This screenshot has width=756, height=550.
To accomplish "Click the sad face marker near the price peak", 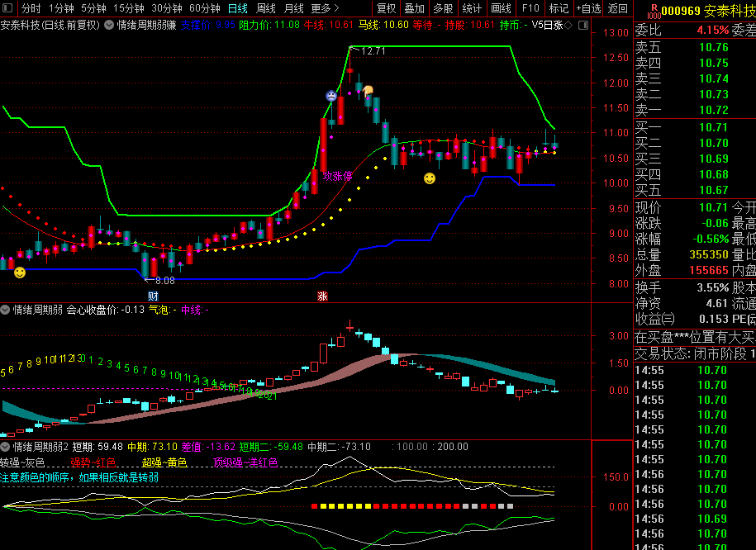I will tap(330, 96).
